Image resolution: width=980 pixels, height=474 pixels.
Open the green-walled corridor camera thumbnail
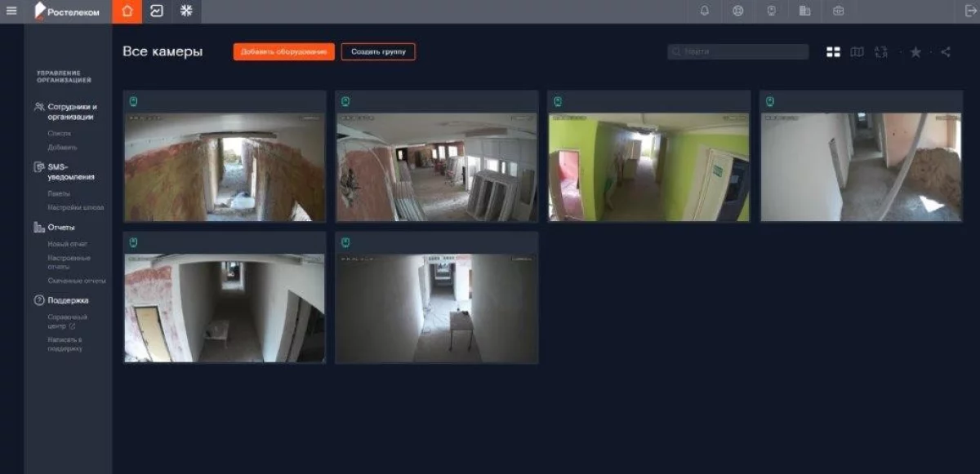(x=648, y=166)
